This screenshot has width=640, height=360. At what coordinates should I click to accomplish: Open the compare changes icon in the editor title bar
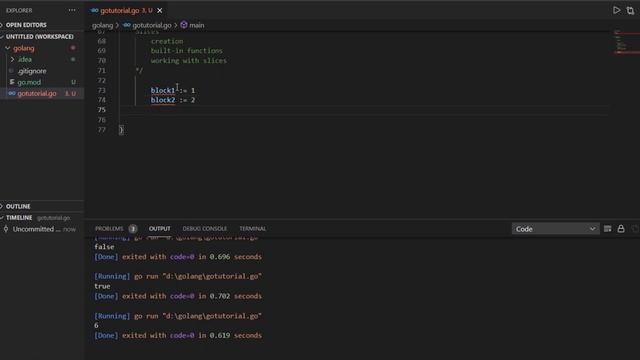click(630, 11)
